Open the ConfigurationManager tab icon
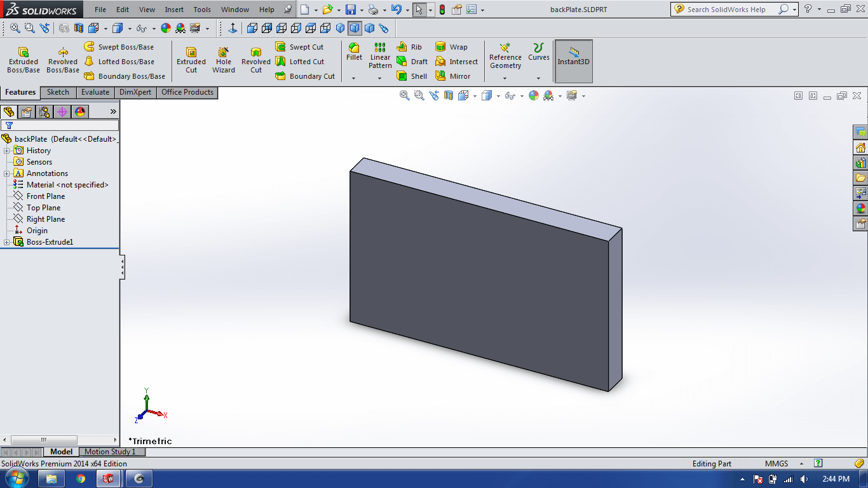The image size is (868, 488). tap(44, 112)
